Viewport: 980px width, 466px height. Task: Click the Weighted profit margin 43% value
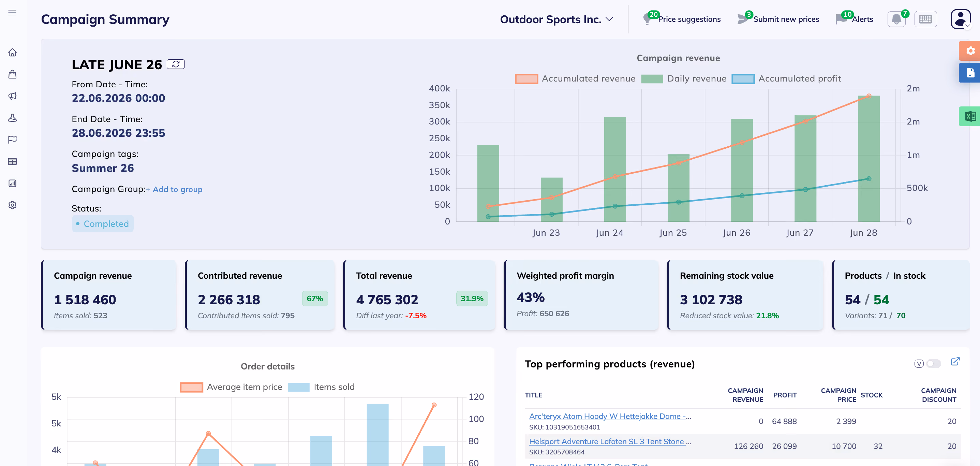[x=530, y=297]
